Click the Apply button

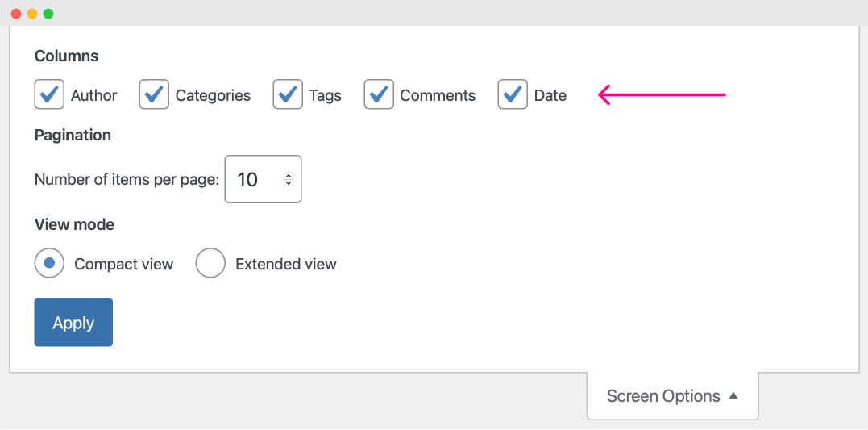point(73,323)
